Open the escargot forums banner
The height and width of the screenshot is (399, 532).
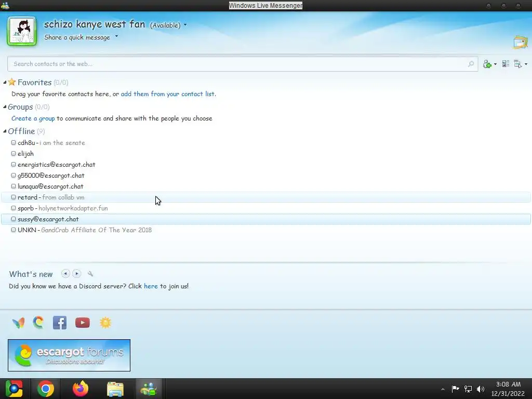(69, 355)
